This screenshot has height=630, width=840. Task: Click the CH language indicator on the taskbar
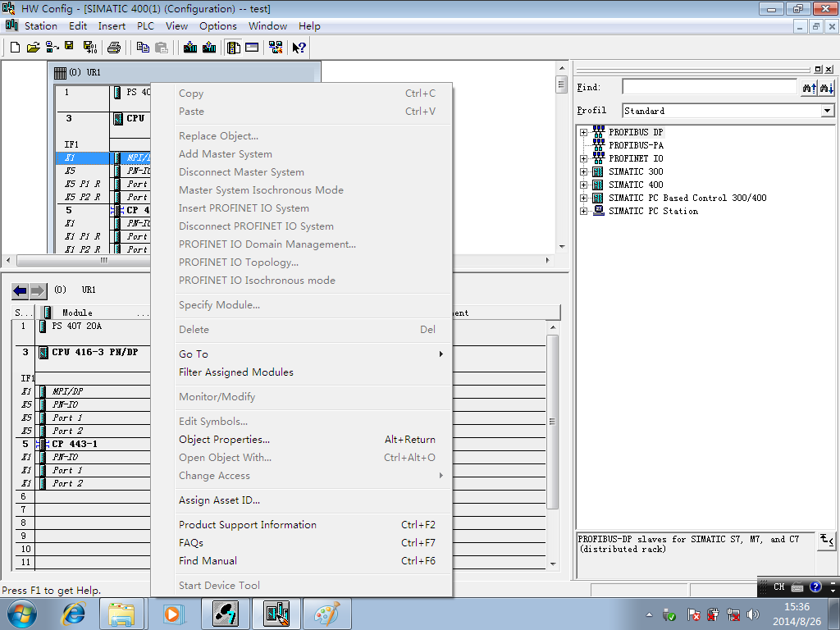tap(779, 587)
